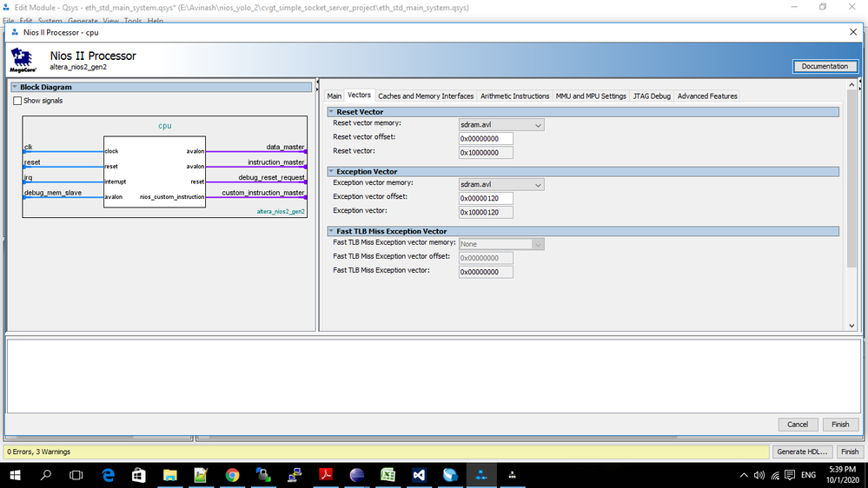Collapse Exception Vector section
Image resolution: width=868 pixels, height=488 pixels.
pyautogui.click(x=331, y=172)
